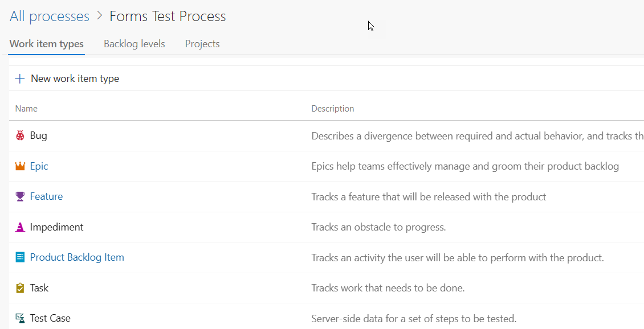Viewport: 644px width, 329px height.
Task: Click the red Bug work item icon
Action: click(20, 136)
